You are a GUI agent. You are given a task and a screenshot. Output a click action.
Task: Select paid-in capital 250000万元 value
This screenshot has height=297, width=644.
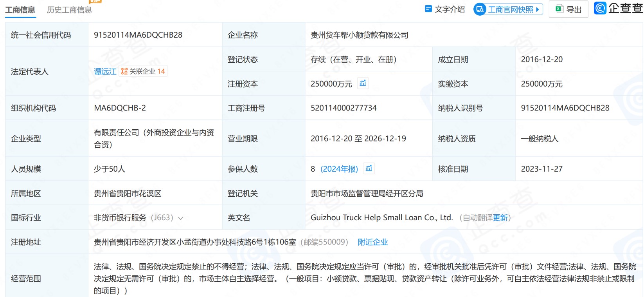pos(541,84)
